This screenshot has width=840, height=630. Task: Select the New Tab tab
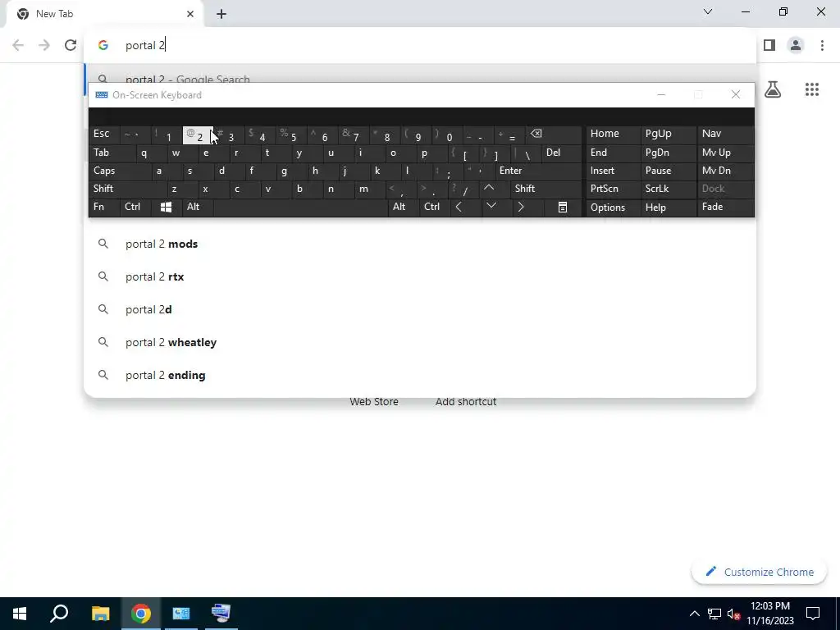[105, 14]
